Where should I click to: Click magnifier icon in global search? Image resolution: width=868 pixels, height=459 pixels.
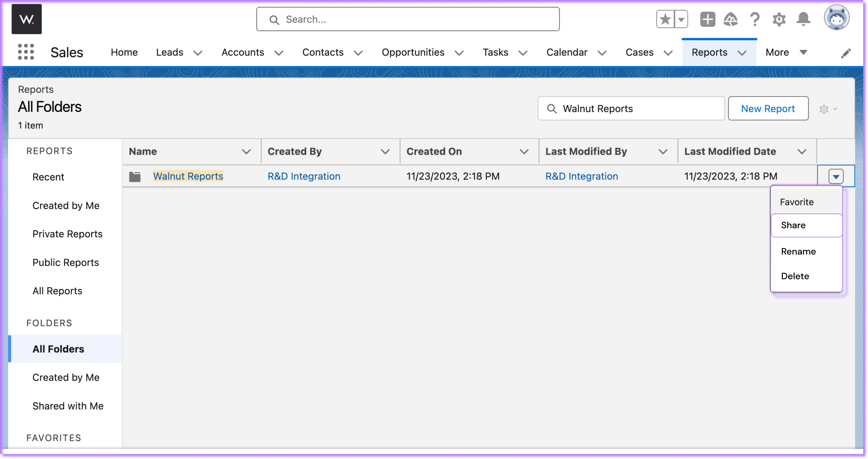pyautogui.click(x=274, y=20)
